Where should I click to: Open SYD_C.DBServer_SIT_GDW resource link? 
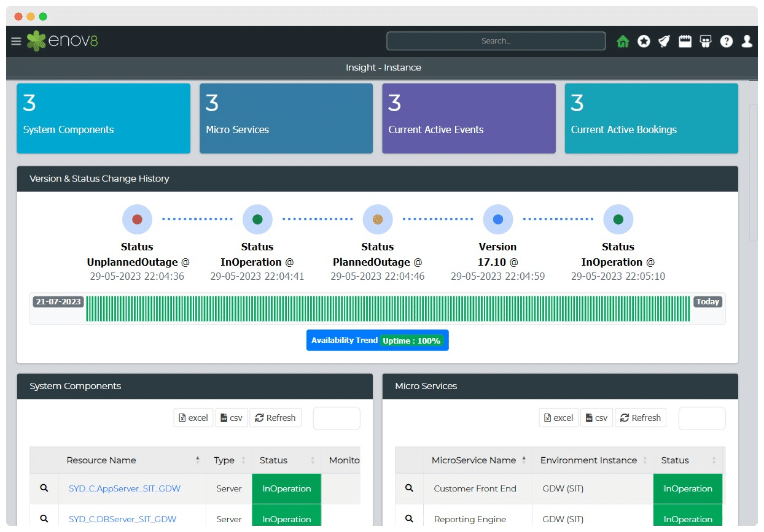coord(125,519)
